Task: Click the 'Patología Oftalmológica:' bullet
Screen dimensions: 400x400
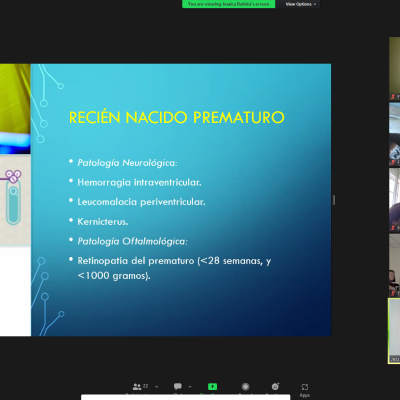Action: pos(132,241)
